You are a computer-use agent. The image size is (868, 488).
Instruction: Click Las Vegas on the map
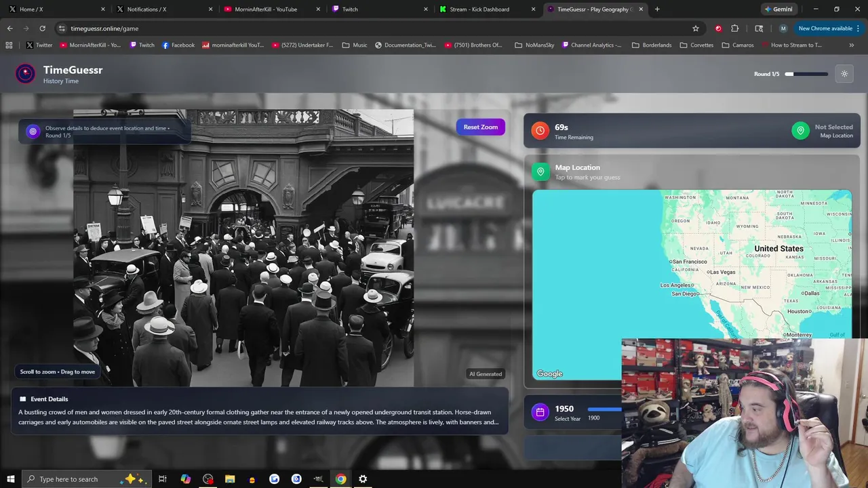(722, 272)
